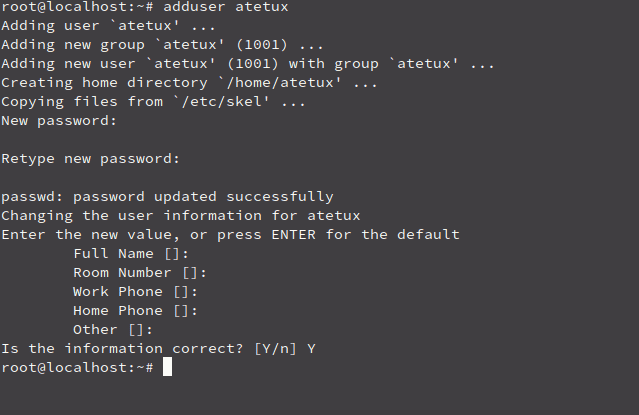
Task: Click 'Changing the user information for atetux'
Action: click(x=181, y=216)
